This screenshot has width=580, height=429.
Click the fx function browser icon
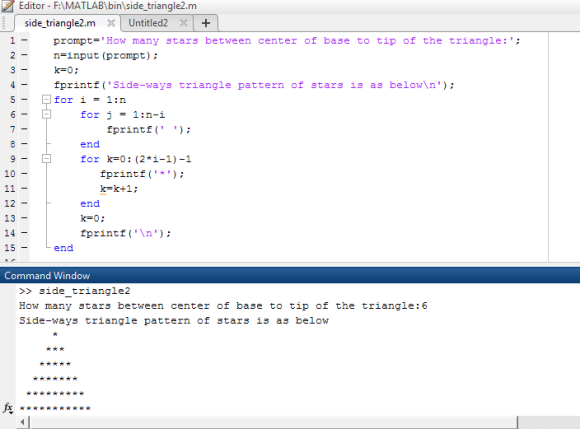click(8, 408)
